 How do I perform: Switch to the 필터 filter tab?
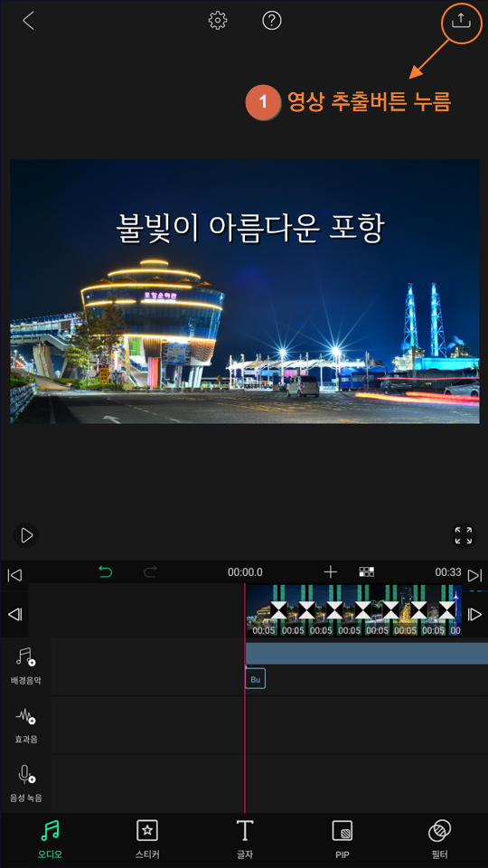[x=439, y=839]
